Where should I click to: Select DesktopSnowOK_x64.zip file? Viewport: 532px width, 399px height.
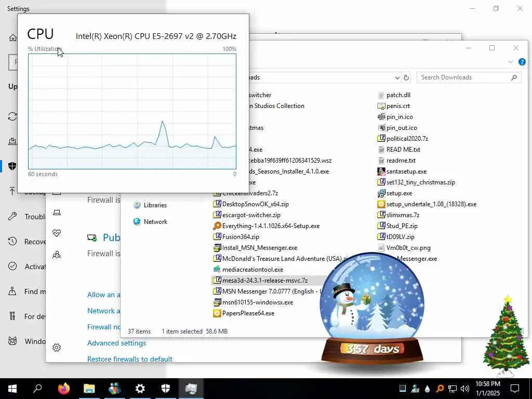(251, 204)
